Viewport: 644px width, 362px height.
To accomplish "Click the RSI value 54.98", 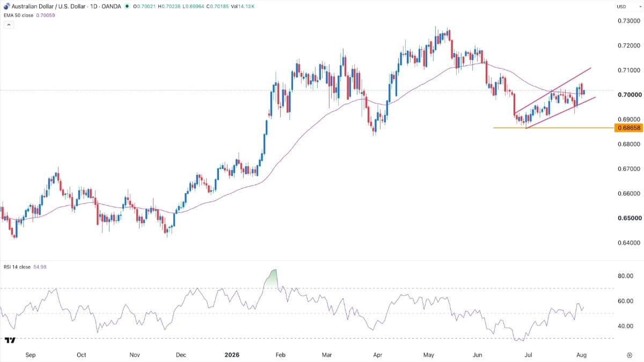I will 40,268.
